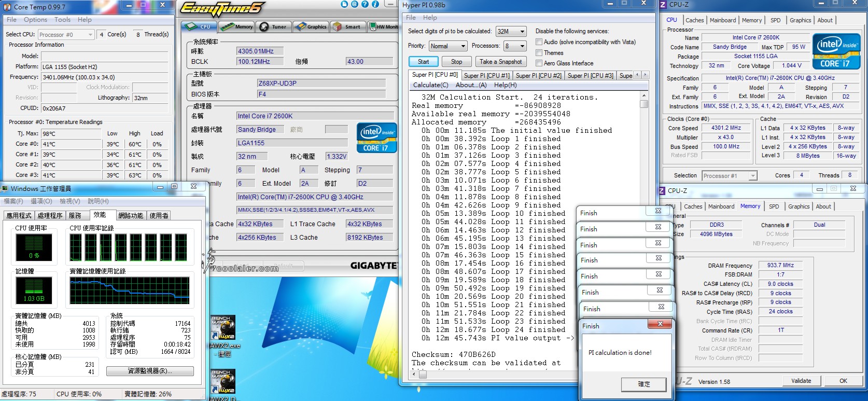Close the front Finish dialog

pyautogui.click(x=660, y=324)
